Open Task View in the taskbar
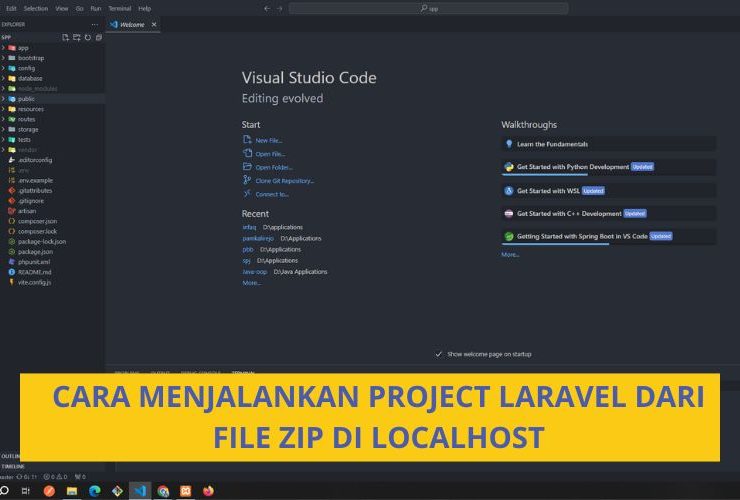This screenshot has width=740, height=500. coord(26,491)
